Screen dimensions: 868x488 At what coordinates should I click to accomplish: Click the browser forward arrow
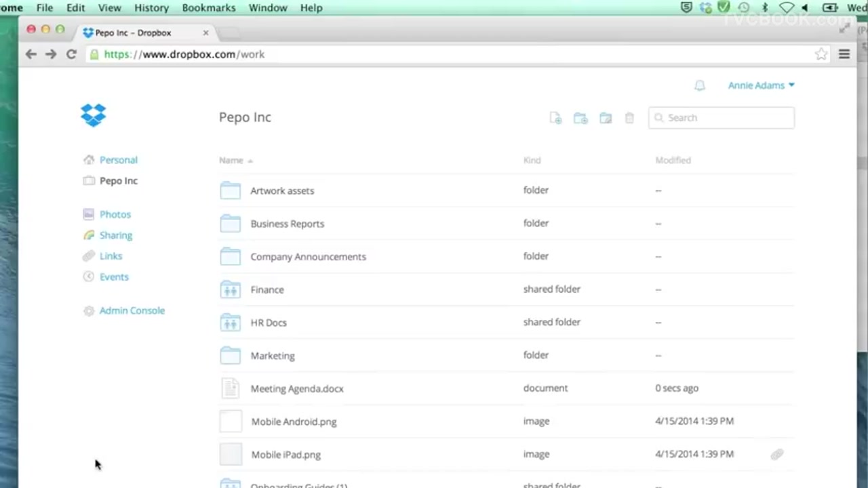point(51,54)
